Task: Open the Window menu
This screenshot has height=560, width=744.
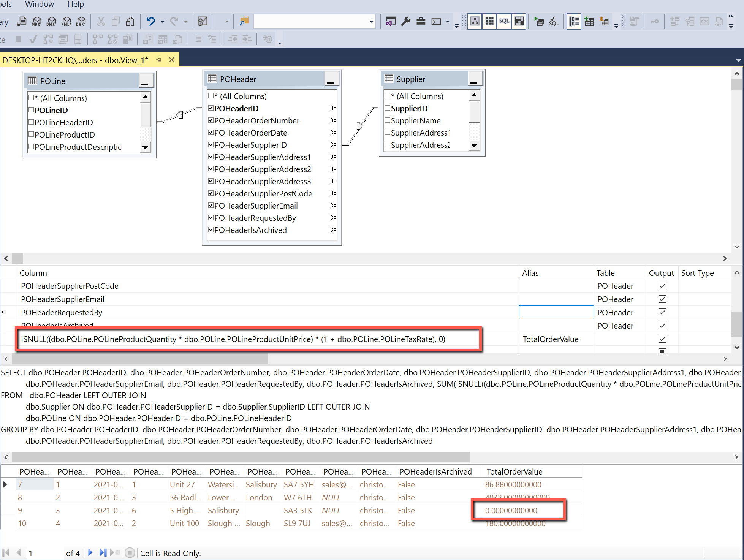Action: pyautogui.click(x=40, y=5)
